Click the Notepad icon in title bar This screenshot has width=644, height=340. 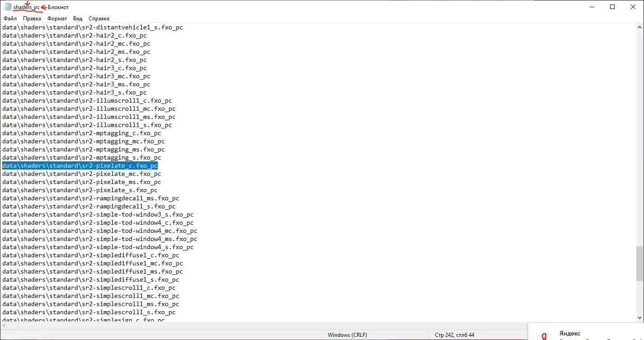click(x=8, y=7)
